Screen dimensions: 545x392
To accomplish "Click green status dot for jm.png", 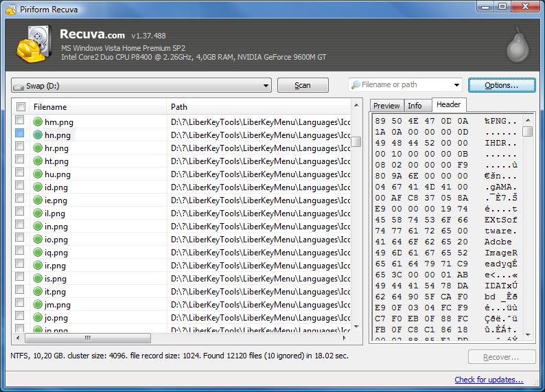I will pos(38,304).
